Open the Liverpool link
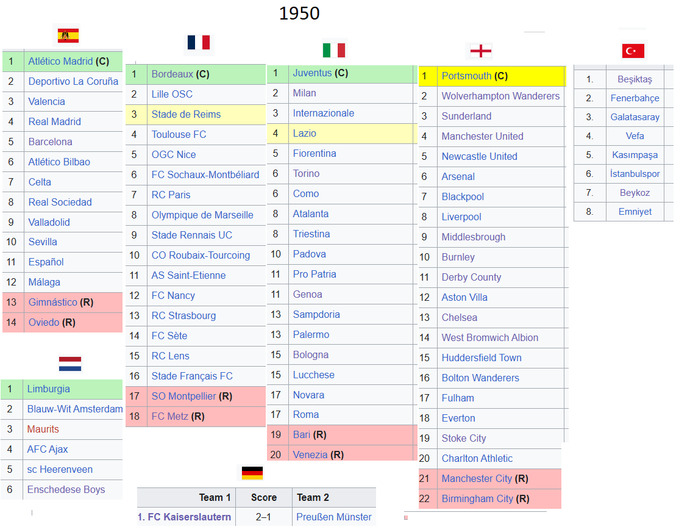Screen dimensions: 690x532 (x=461, y=217)
